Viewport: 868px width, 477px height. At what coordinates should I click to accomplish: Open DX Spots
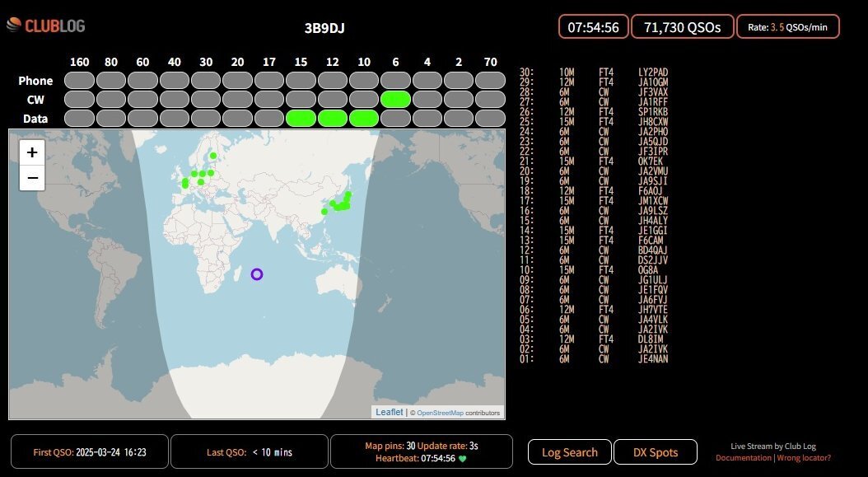(x=655, y=451)
